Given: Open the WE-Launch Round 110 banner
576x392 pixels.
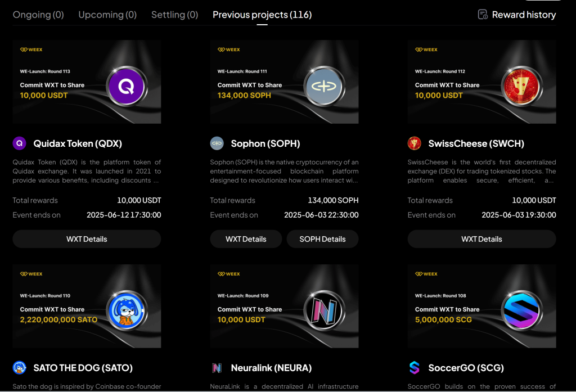Looking at the screenshot, I should click(x=87, y=306).
